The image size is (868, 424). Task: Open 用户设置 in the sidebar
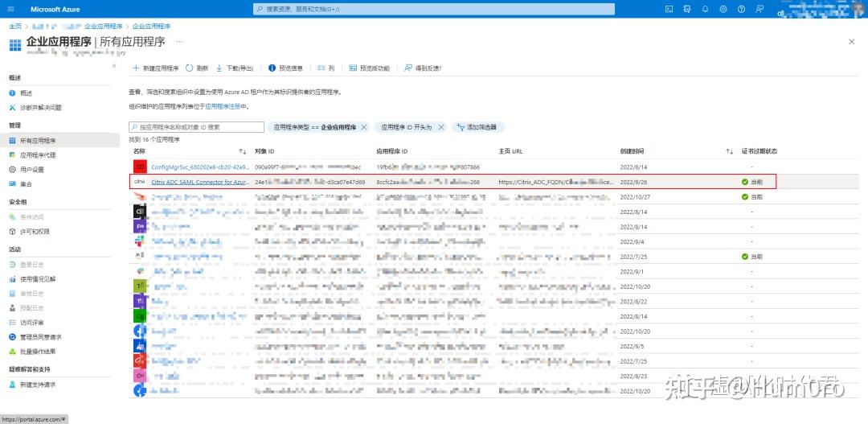tap(27, 170)
